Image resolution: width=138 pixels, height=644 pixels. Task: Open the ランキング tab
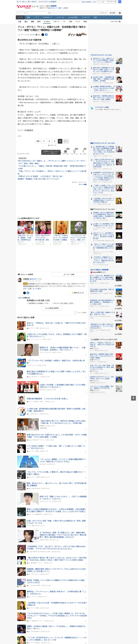tap(86, 17)
